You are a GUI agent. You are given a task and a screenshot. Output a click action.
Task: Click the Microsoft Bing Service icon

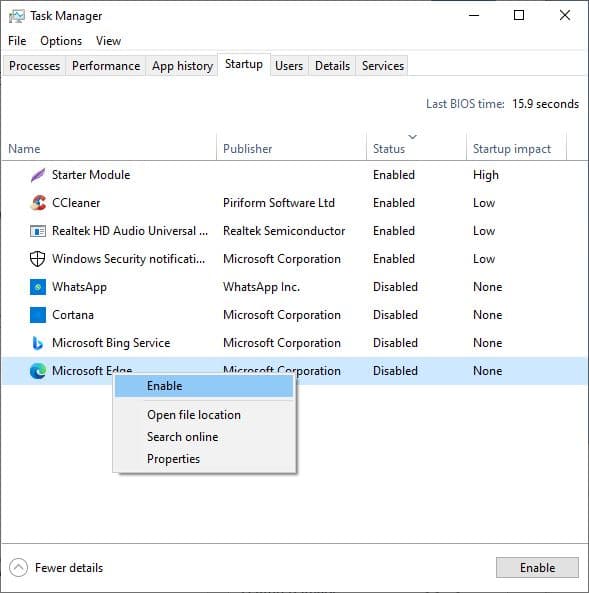coord(38,343)
